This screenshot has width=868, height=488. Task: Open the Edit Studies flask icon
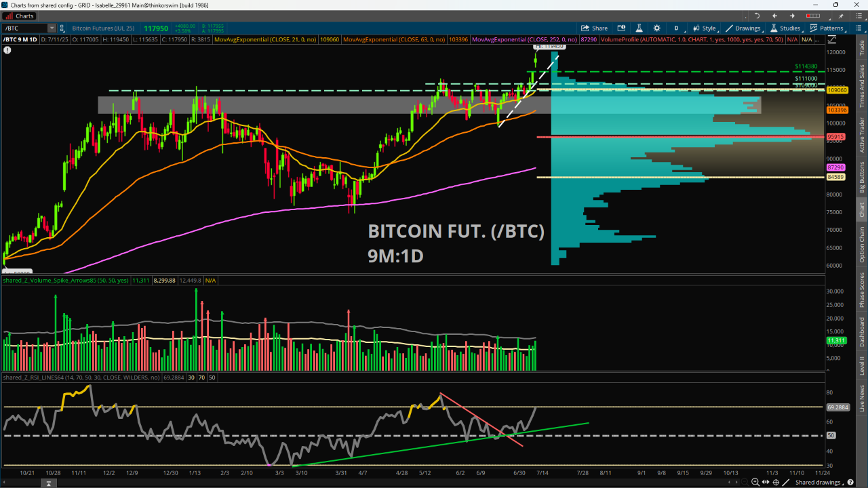point(638,28)
